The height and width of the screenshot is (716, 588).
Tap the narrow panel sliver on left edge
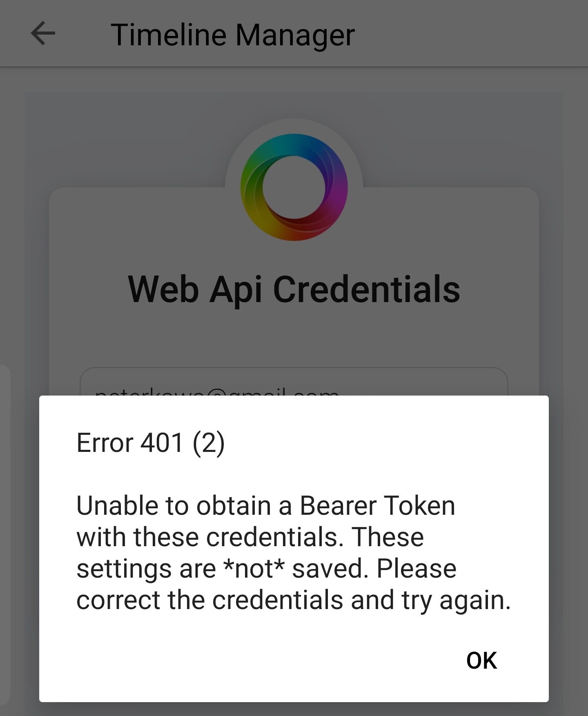click(5, 535)
